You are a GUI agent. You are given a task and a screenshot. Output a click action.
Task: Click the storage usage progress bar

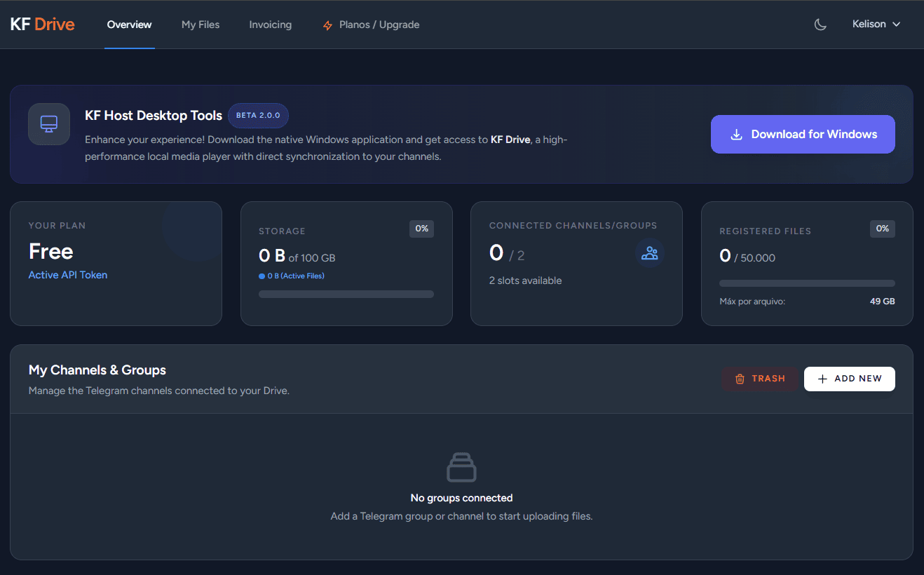[346, 294]
